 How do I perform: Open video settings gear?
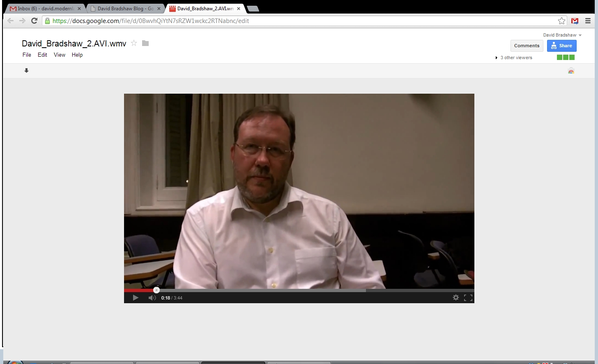click(x=455, y=297)
